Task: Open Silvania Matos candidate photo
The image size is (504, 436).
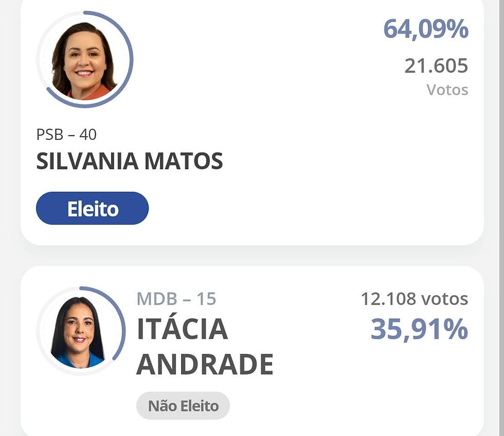Action: pos(84,60)
